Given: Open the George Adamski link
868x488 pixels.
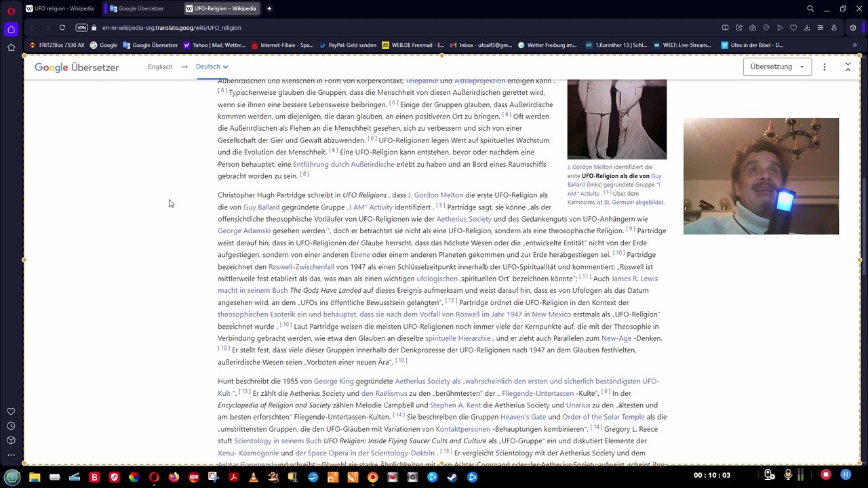Looking at the screenshot, I should (244, 230).
